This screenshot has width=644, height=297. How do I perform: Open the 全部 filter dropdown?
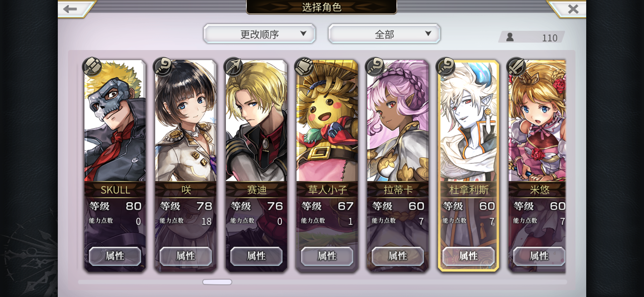[x=384, y=34]
